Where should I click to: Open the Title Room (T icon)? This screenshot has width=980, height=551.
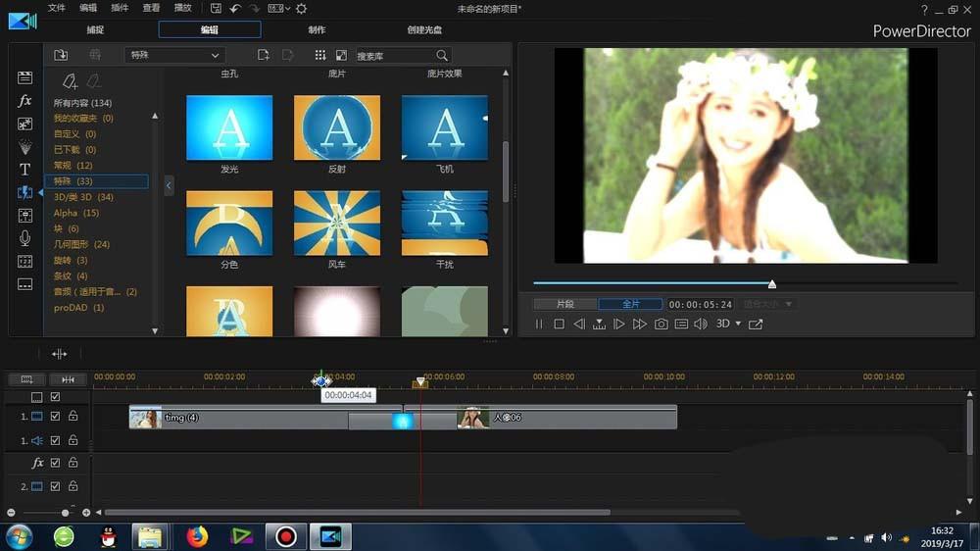pos(24,170)
